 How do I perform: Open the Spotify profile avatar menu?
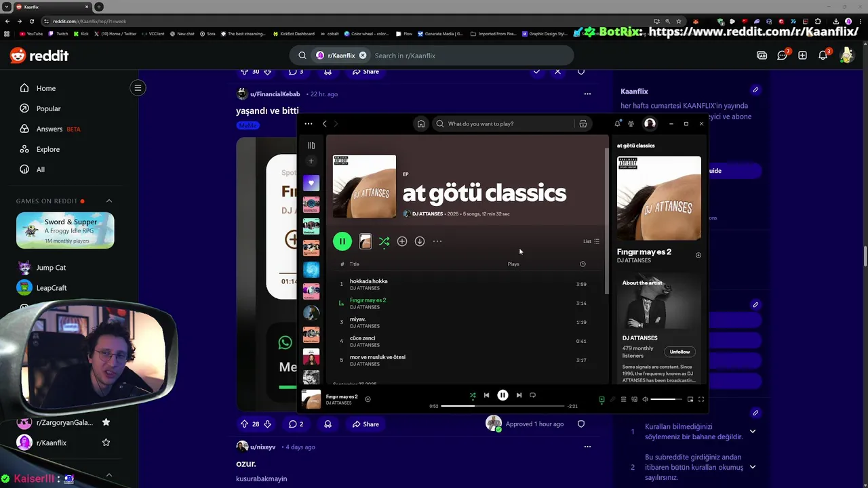tap(650, 123)
